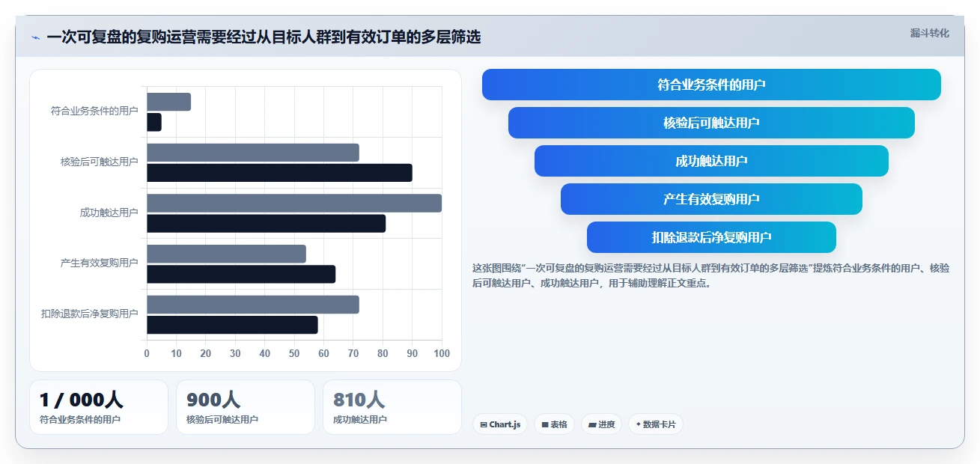Click the 表格 tag chip
980x464 pixels.
(554, 424)
